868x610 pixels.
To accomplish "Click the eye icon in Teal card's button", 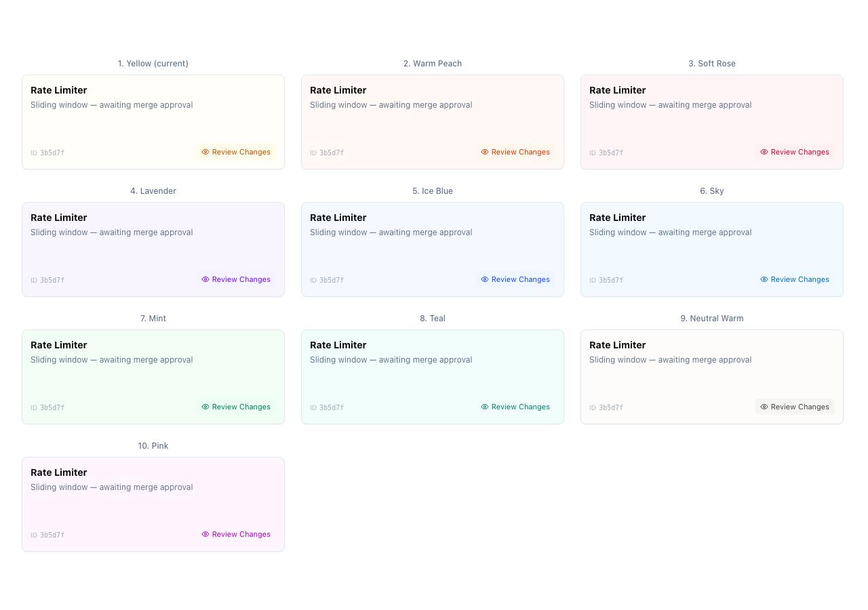I will pyautogui.click(x=485, y=407).
